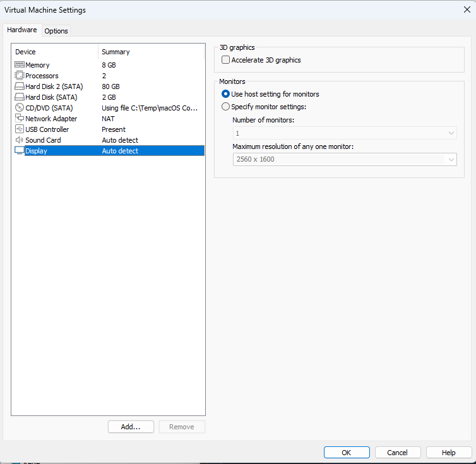Switch to the Options tab
This screenshot has height=464, width=476.
(56, 31)
